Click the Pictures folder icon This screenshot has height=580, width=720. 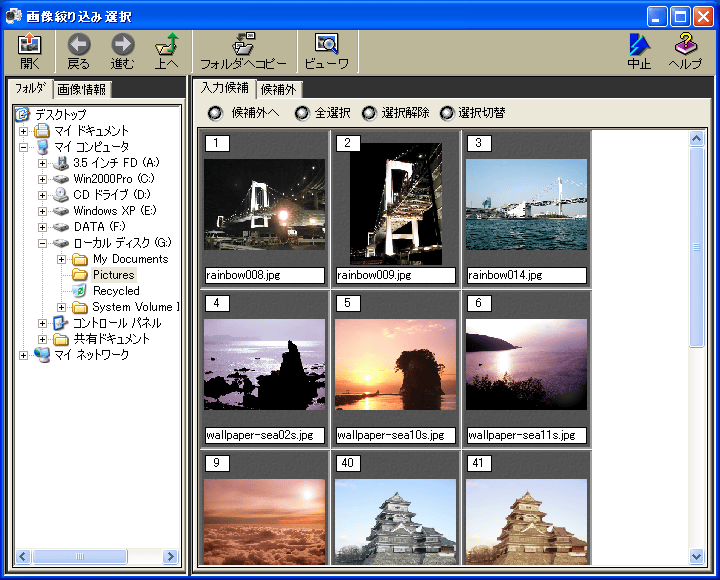(x=80, y=275)
